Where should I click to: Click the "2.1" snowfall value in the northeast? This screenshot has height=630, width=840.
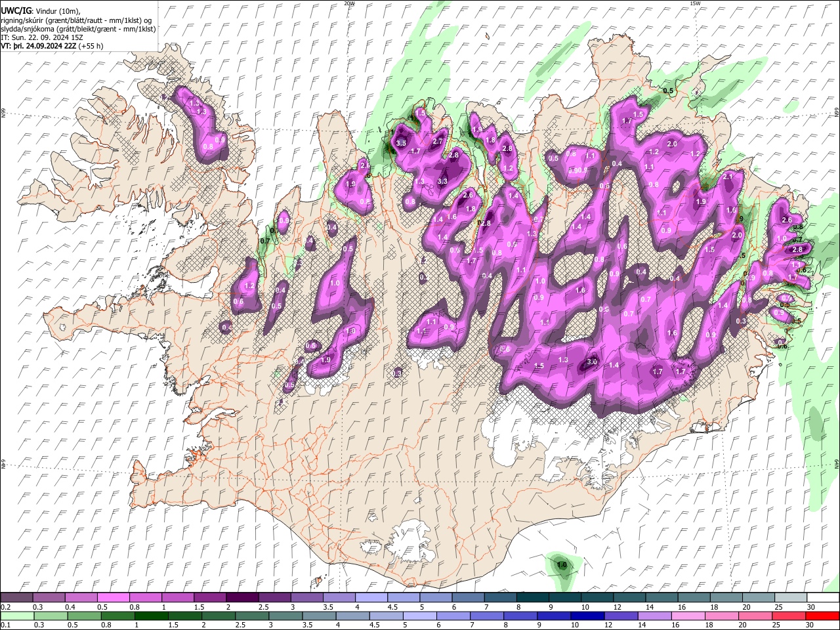point(728,177)
